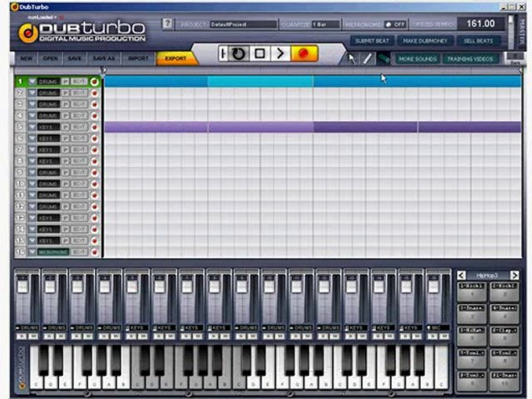532x399 pixels.
Task: Expand instrument dropdown on track 10
Action: (32, 184)
